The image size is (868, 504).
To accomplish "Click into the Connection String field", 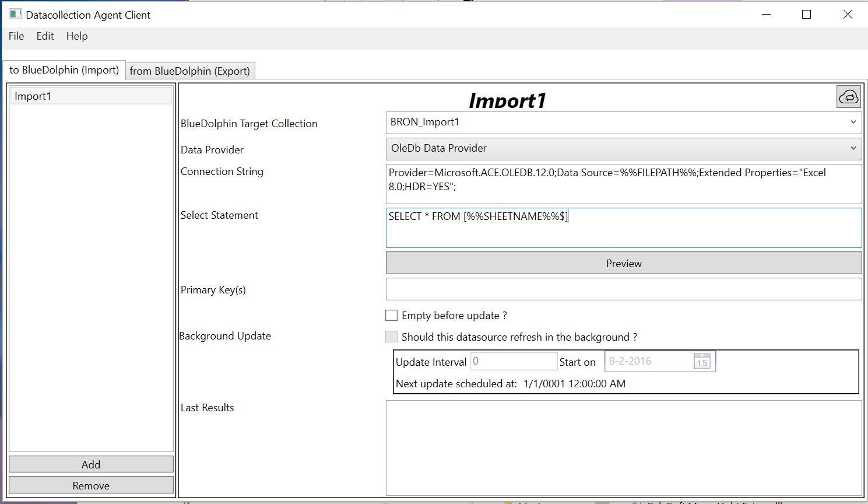I will click(x=624, y=184).
